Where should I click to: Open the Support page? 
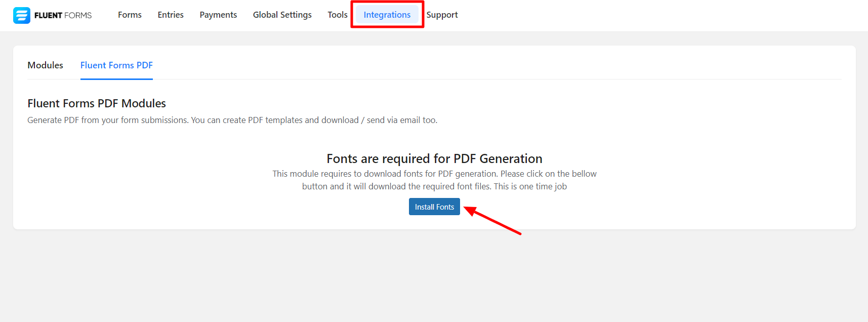coord(442,15)
